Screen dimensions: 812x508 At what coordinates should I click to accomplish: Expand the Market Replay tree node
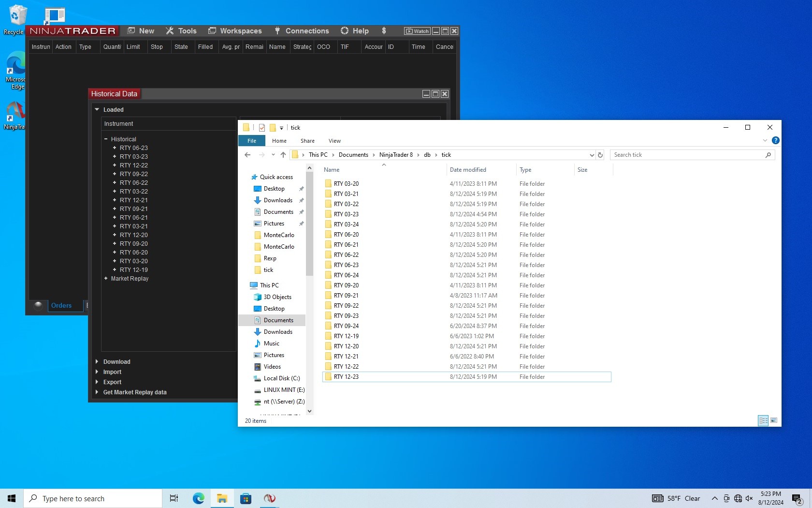tap(106, 278)
